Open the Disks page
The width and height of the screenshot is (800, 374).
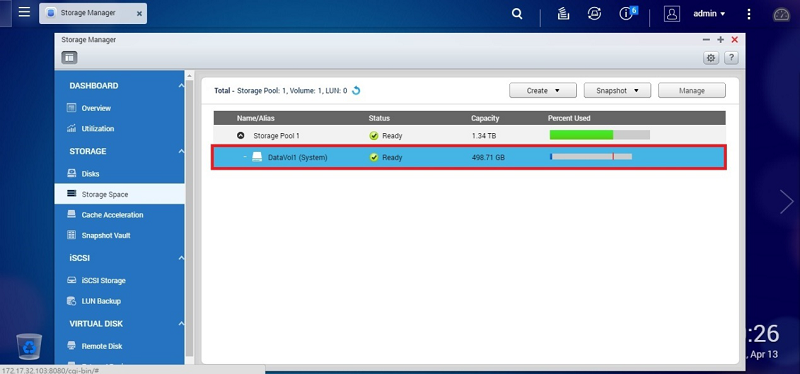click(x=90, y=173)
